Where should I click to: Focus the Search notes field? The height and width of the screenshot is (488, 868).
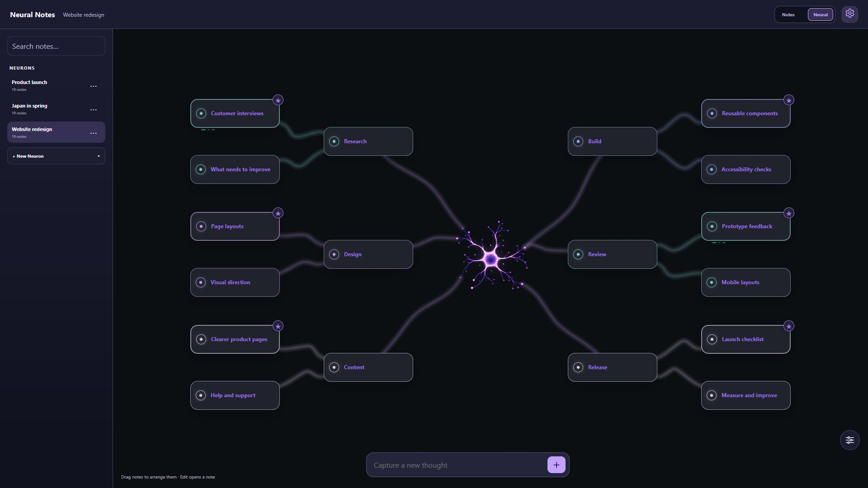point(56,46)
